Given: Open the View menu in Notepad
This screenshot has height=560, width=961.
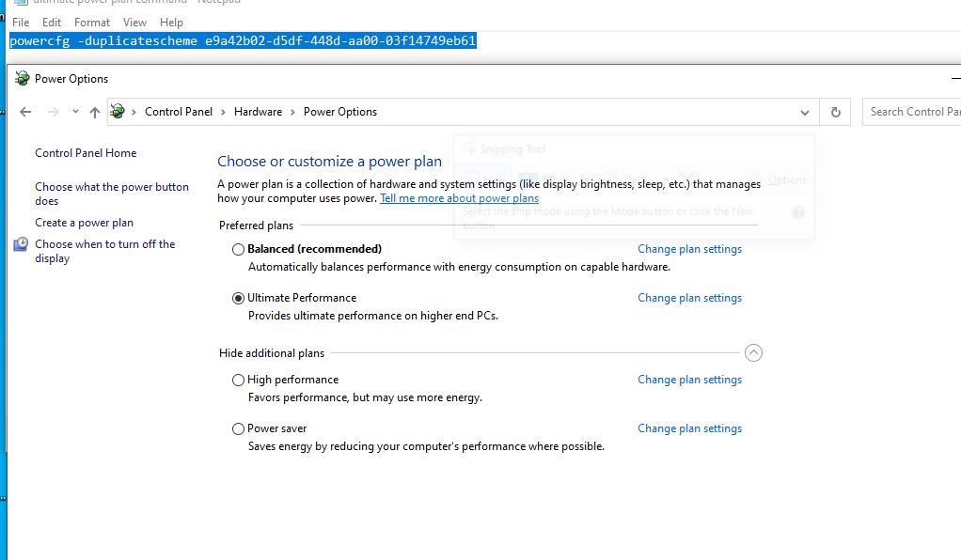Looking at the screenshot, I should click(x=134, y=22).
